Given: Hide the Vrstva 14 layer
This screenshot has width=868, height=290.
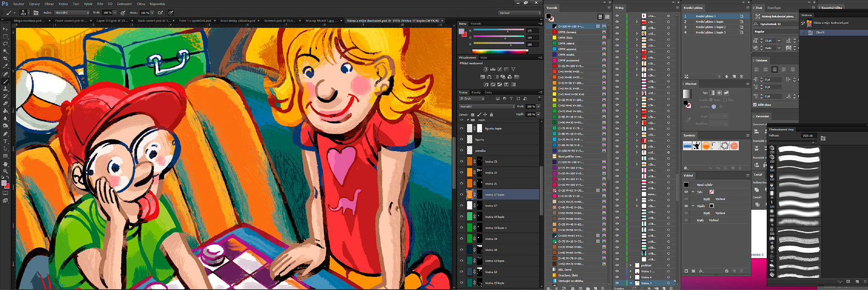Looking at the screenshot, I should coord(462,239).
